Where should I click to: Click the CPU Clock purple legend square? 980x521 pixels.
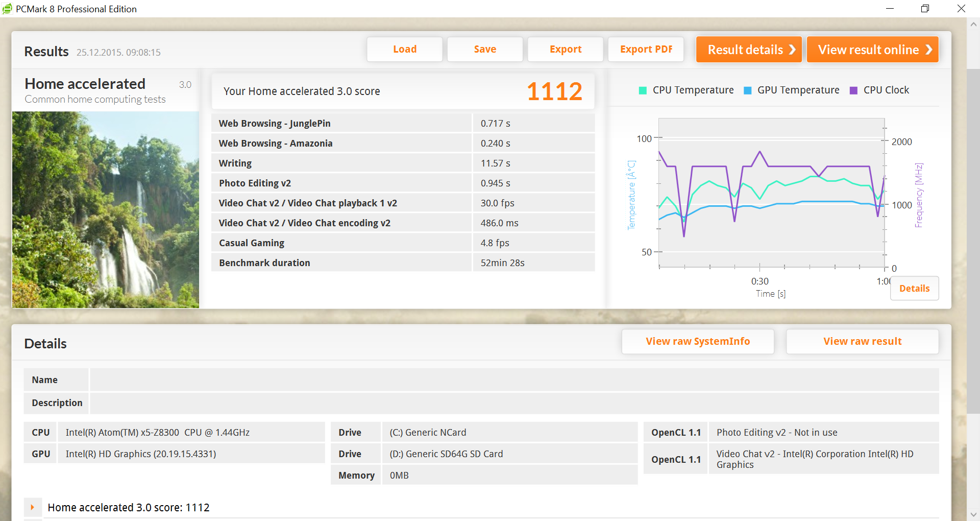853,90
